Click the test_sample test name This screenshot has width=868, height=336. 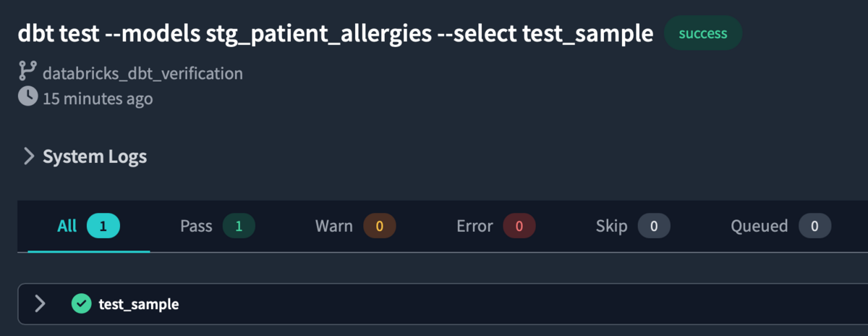[139, 304]
